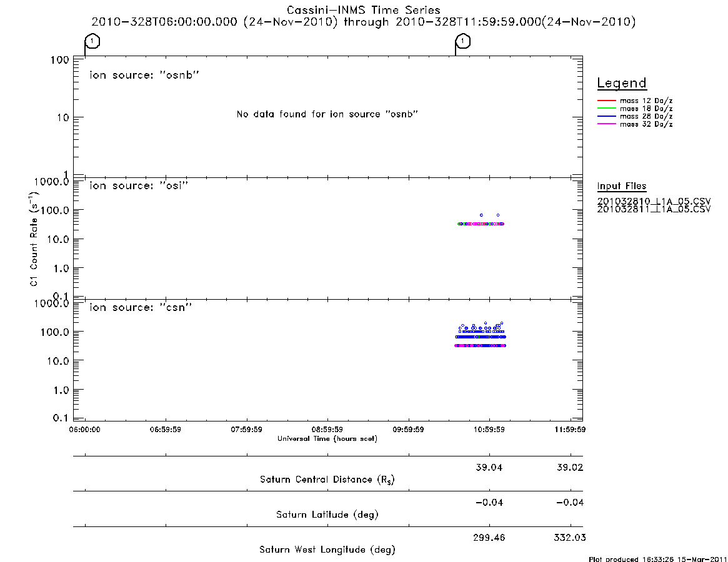Click the 'No data found for ion source' message
Screen dimensions: 728x562
click(327, 114)
